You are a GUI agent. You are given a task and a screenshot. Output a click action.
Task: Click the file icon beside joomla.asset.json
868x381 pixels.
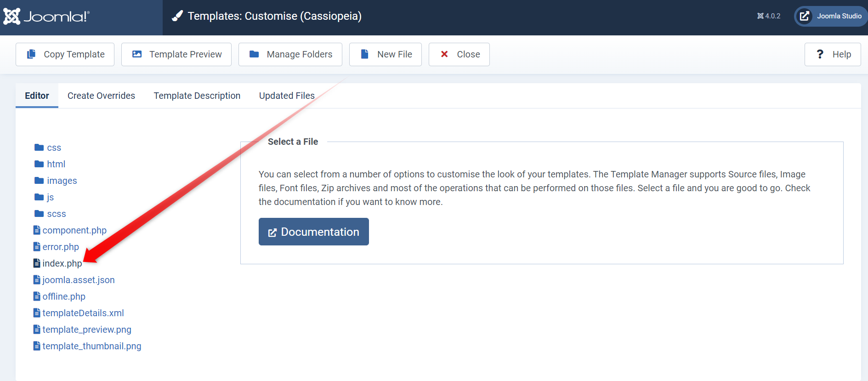tap(37, 279)
